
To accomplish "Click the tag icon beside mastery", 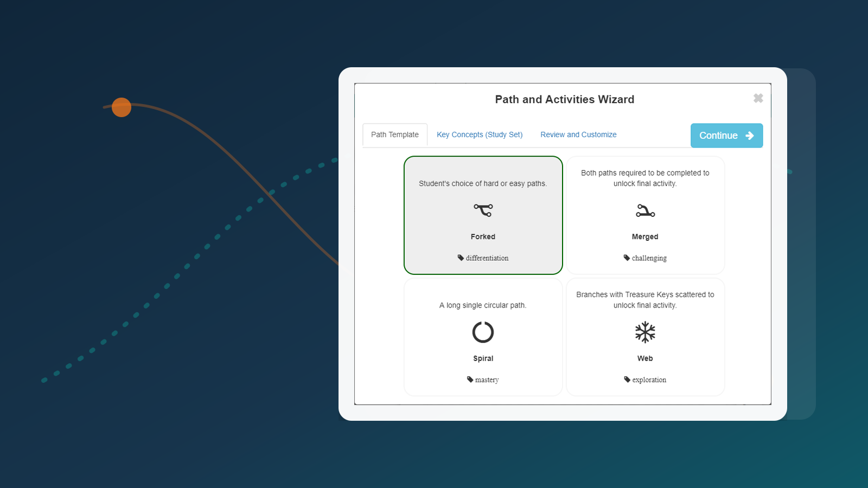I will [470, 380].
